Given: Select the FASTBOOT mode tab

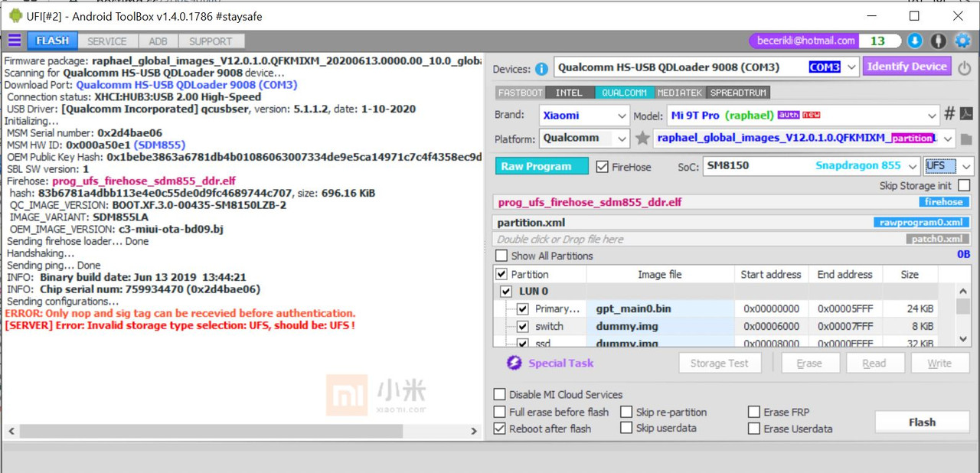Looking at the screenshot, I should tap(521, 93).
